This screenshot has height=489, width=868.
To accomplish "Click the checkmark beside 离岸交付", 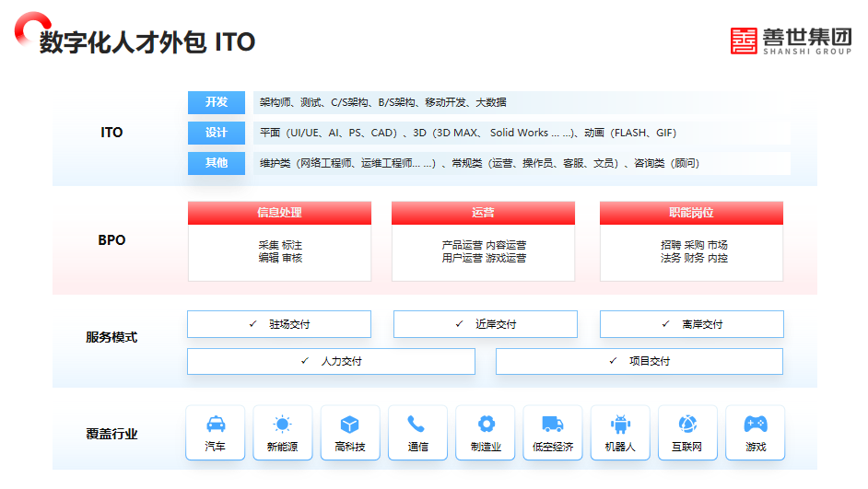I will [666, 324].
